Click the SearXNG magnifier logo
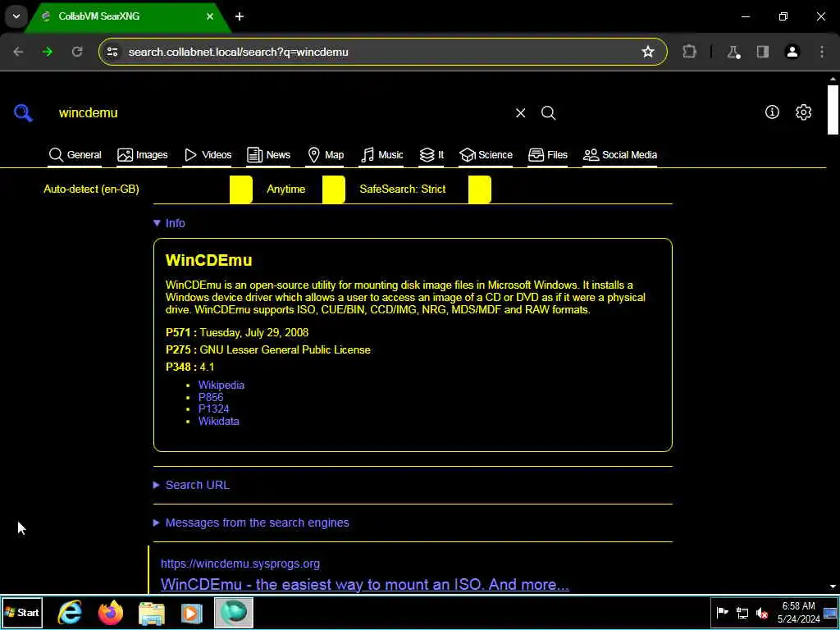The image size is (840, 630). [x=23, y=113]
